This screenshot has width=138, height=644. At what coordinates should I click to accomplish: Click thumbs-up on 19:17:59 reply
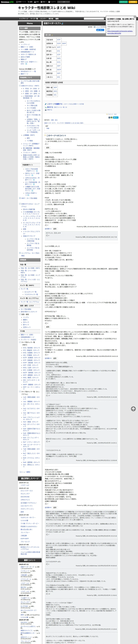(47, 235)
